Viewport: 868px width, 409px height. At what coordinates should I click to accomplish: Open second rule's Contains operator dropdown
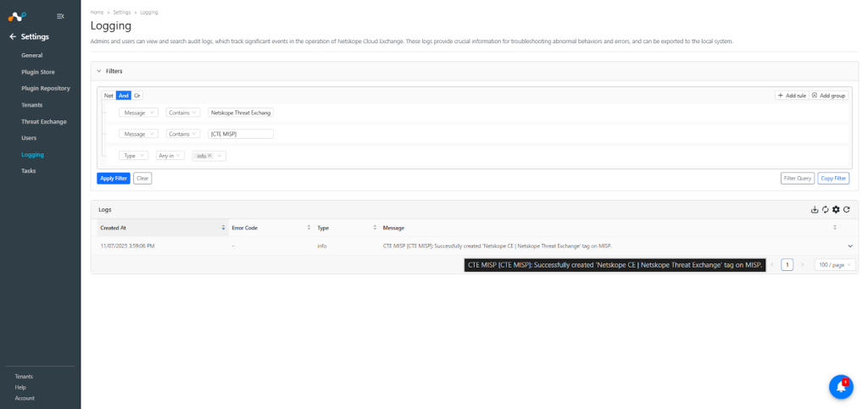coord(183,134)
